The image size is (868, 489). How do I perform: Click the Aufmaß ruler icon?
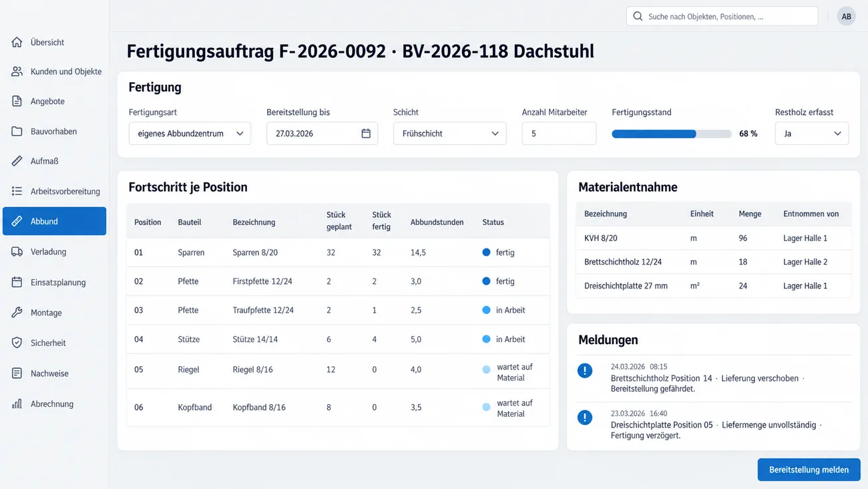(x=17, y=161)
